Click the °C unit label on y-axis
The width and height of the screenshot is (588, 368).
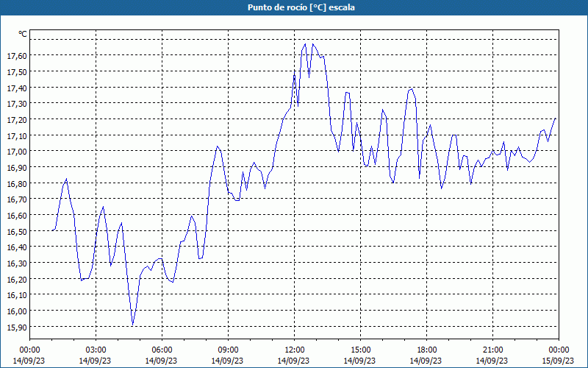[23, 34]
